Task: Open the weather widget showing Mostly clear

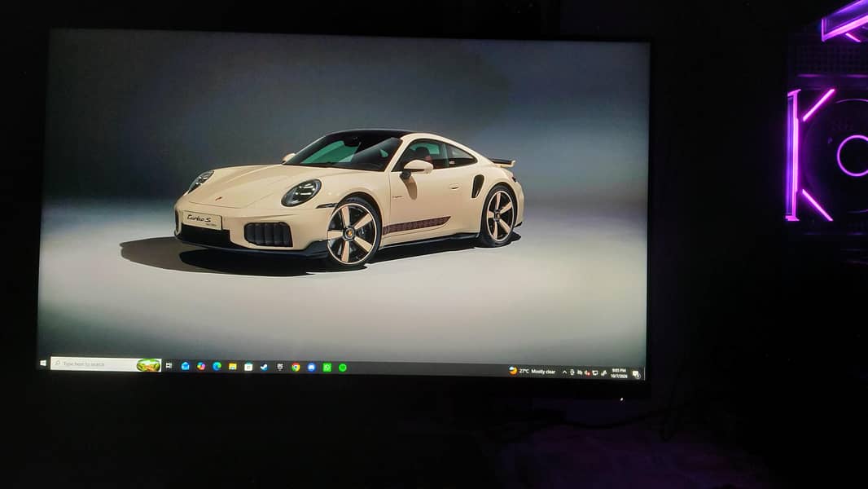Action: point(532,372)
